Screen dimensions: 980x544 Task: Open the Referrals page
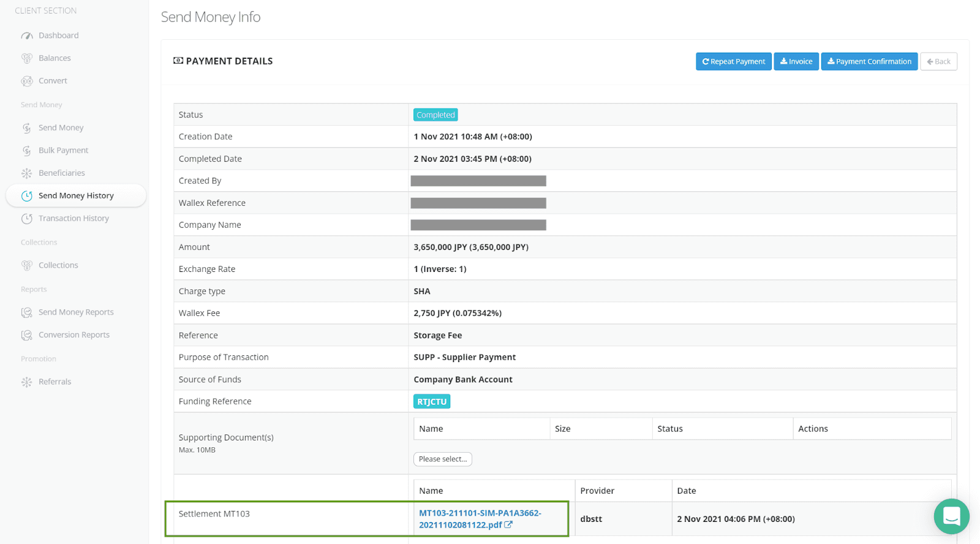(55, 382)
